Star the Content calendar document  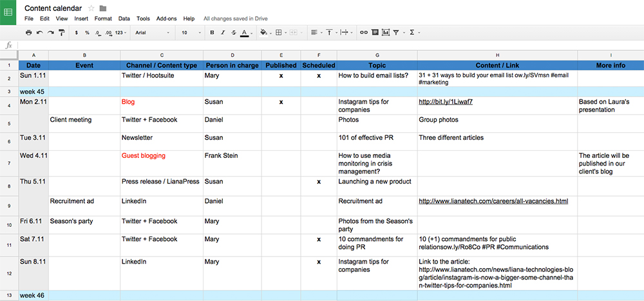click(x=91, y=8)
